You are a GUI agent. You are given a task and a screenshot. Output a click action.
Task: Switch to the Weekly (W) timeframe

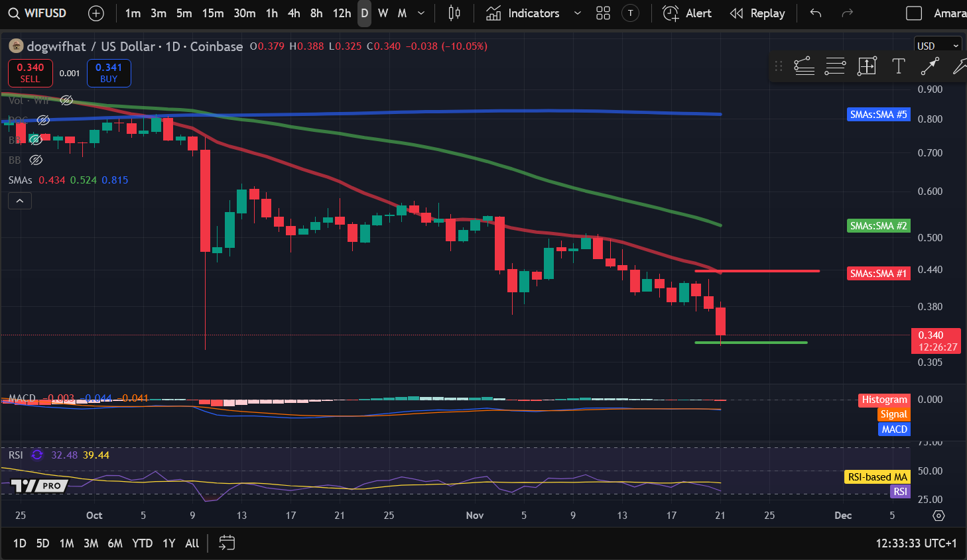(383, 13)
